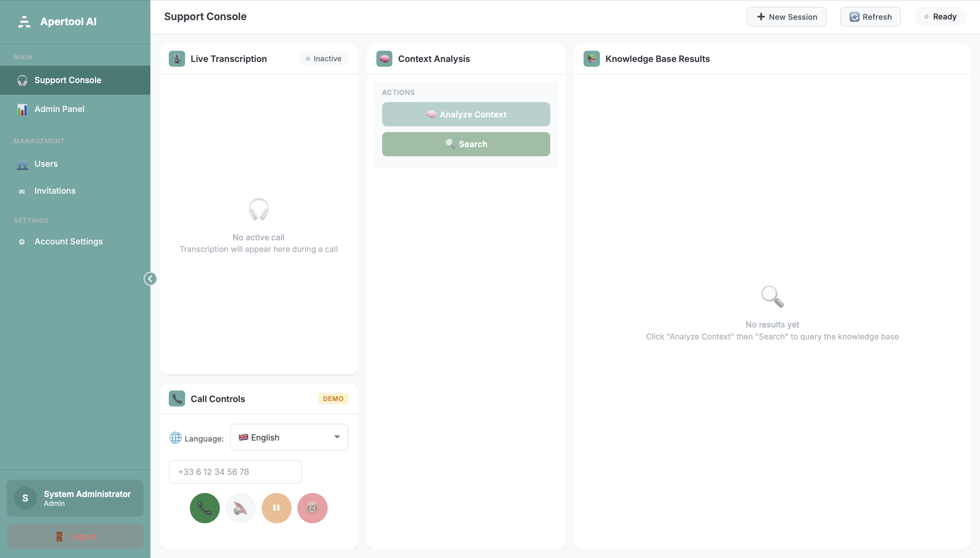980x558 pixels.
Task: Mute the microphone during the call
Action: pyautogui.click(x=241, y=508)
